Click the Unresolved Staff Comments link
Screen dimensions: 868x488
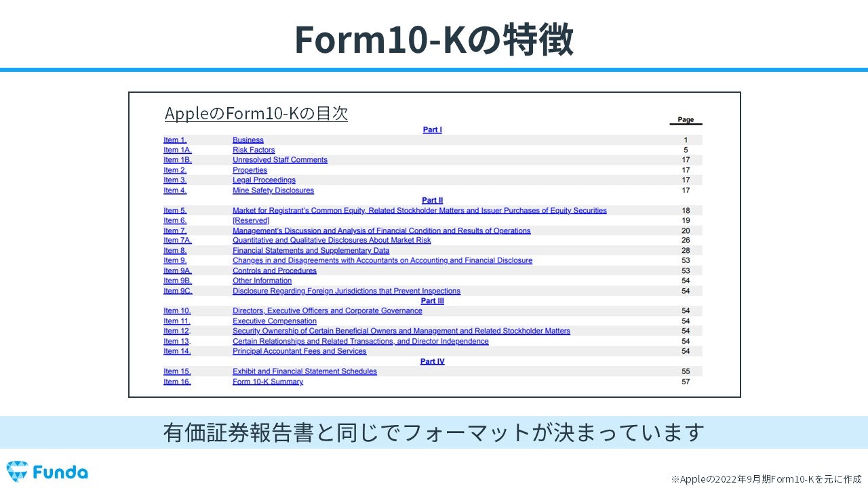point(281,159)
